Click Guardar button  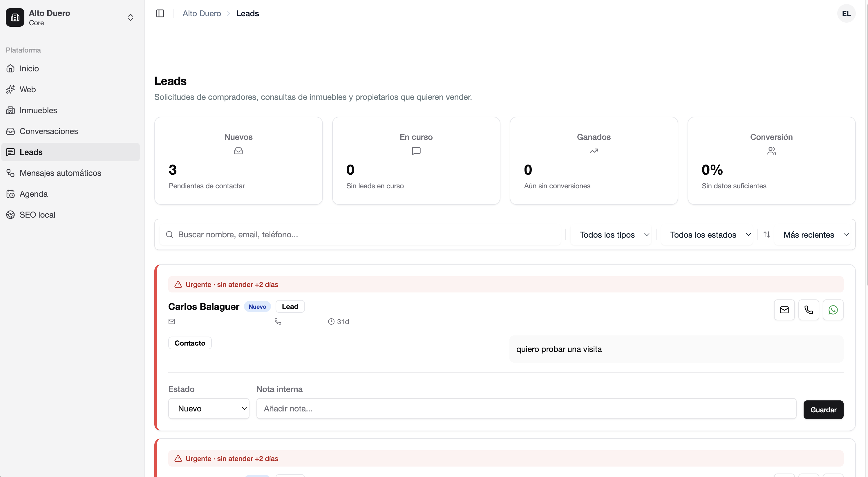[823, 410]
